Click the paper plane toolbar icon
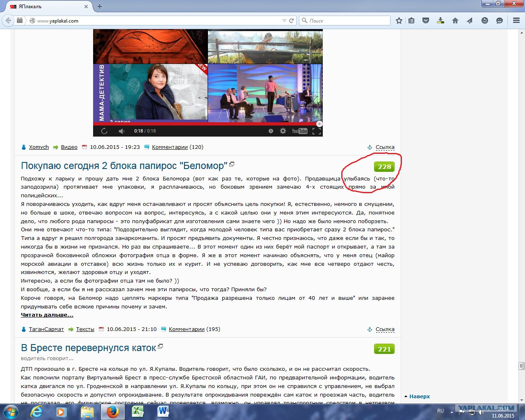 click(470, 21)
